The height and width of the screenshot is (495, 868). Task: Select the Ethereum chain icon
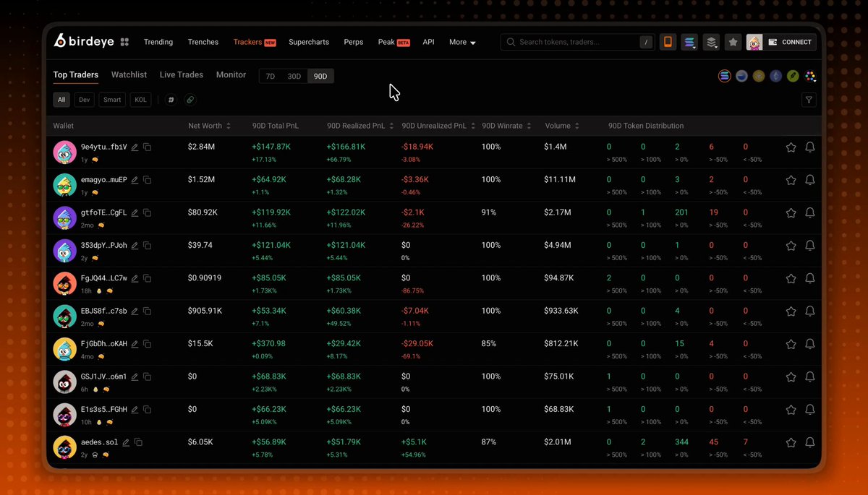(775, 76)
